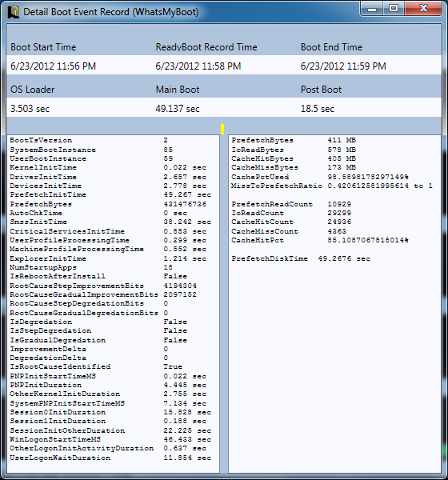Select the Main Boot label
448x480 pixels.
pyautogui.click(x=178, y=90)
